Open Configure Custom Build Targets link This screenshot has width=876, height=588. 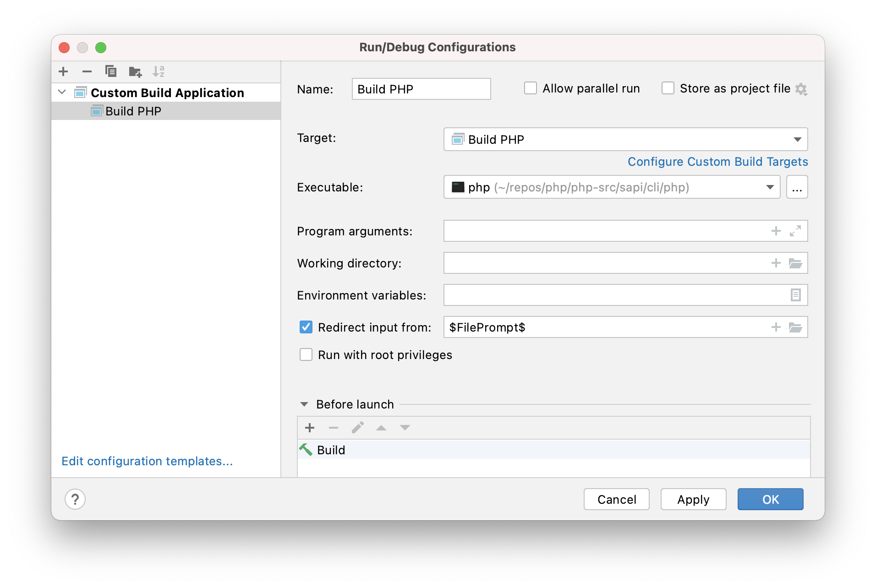tap(717, 162)
